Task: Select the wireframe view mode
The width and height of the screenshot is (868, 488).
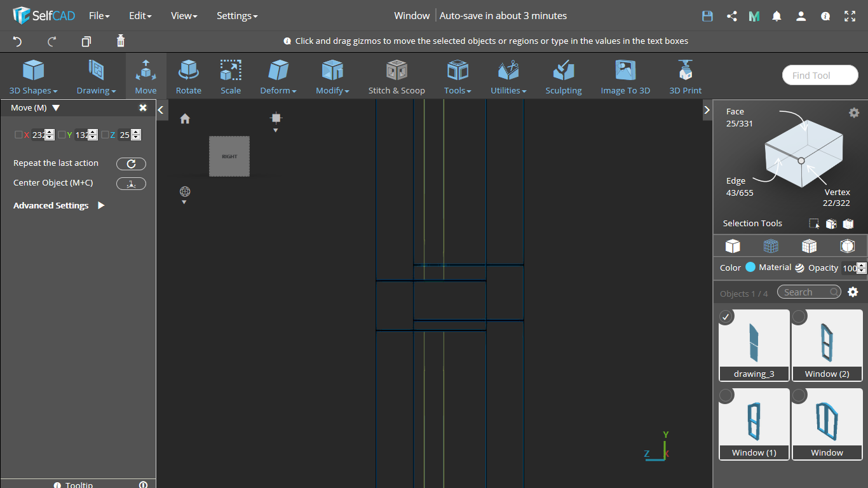Action: click(771, 246)
